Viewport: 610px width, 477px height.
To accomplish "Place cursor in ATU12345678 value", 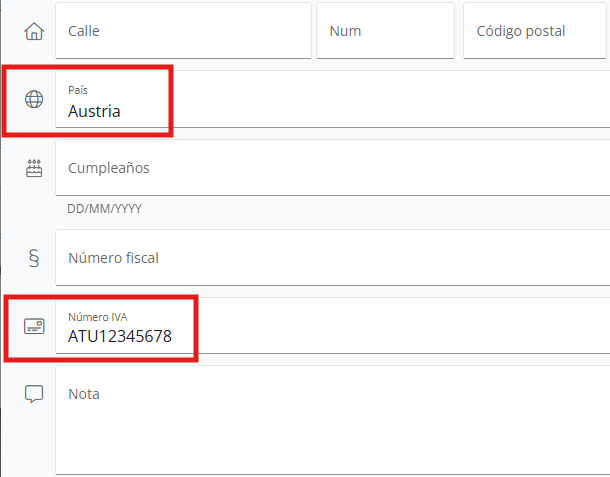I will point(120,336).
